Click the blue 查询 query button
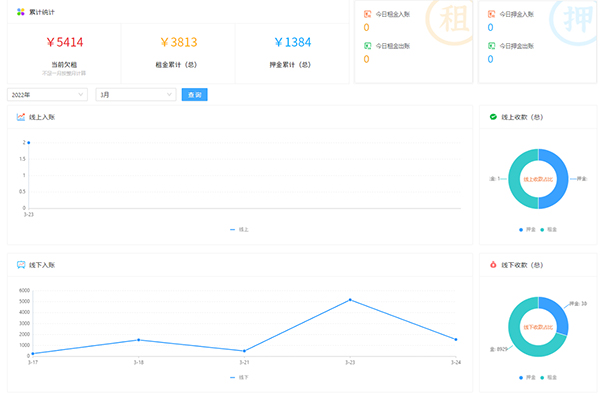Screen dimensions: 600x396 pos(194,95)
